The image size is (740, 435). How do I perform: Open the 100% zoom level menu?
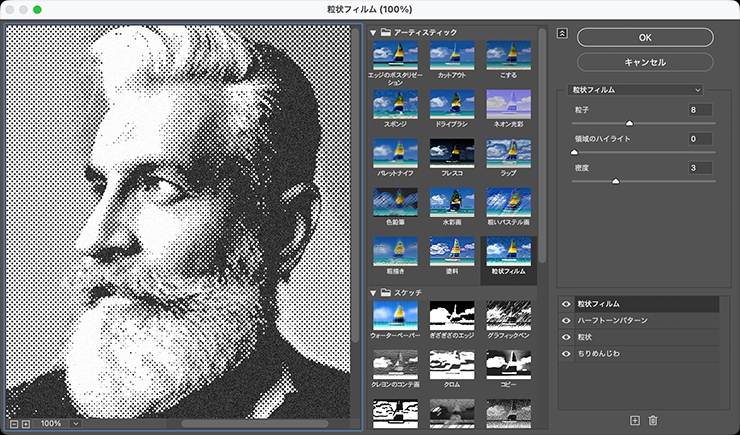point(59,423)
